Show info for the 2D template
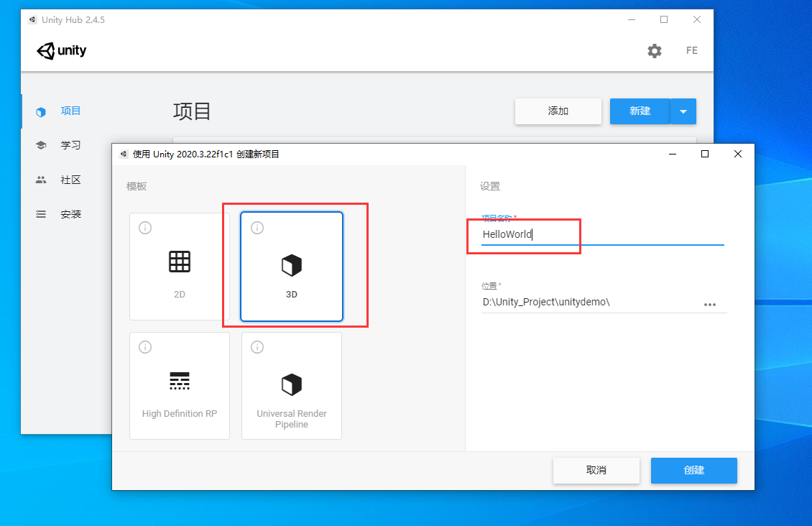Image resolution: width=812 pixels, height=526 pixels. [x=145, y=228]
